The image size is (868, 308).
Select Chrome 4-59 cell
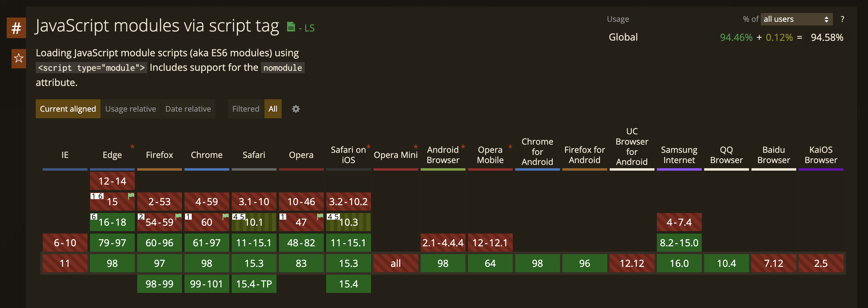[207, 202]
